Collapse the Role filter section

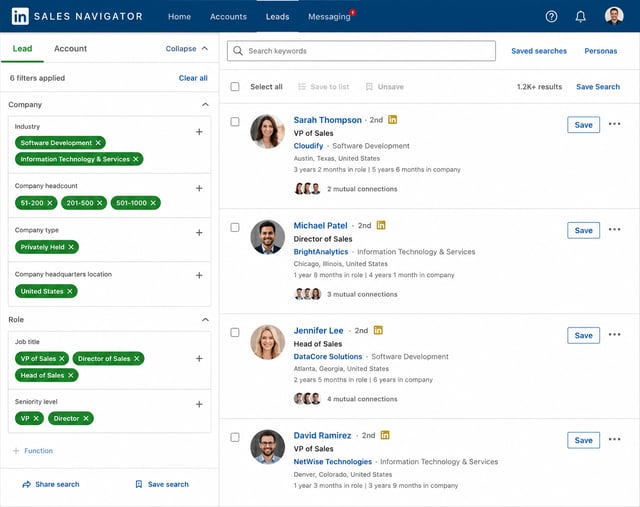pos(205,320)
